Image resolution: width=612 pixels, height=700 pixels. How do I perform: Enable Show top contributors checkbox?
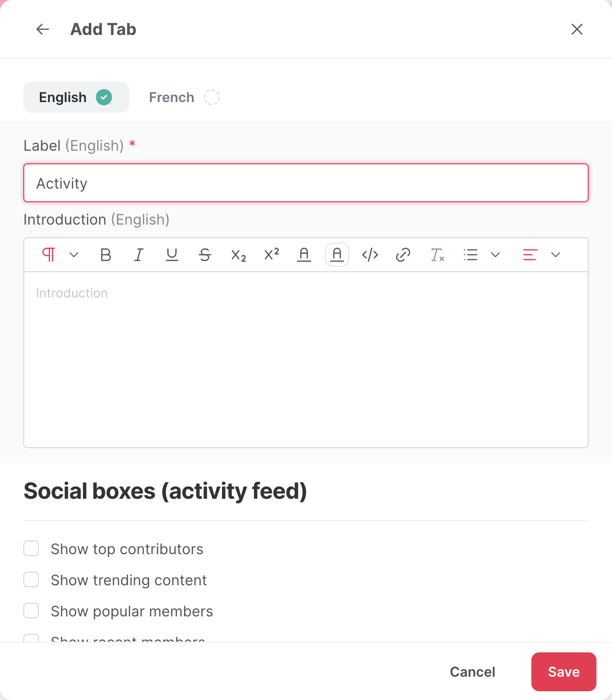32,549
